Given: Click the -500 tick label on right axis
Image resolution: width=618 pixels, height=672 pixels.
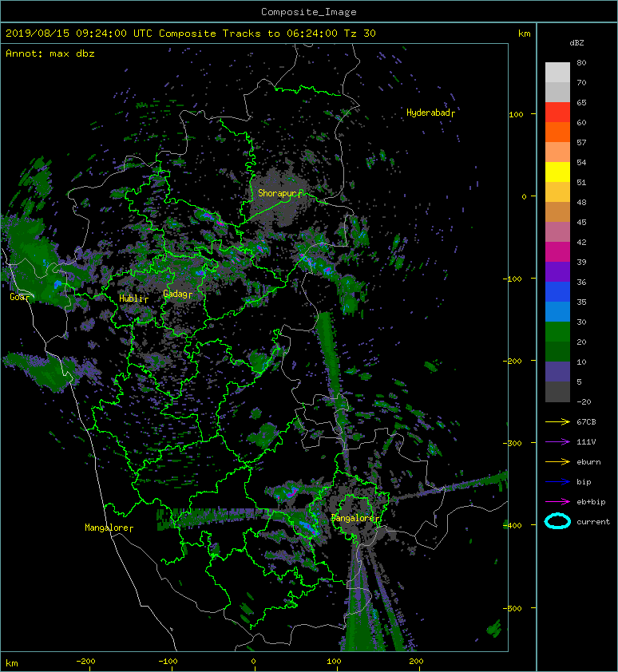Looking at the screenshot, I should pyautogui.click(x=512, y=609).
